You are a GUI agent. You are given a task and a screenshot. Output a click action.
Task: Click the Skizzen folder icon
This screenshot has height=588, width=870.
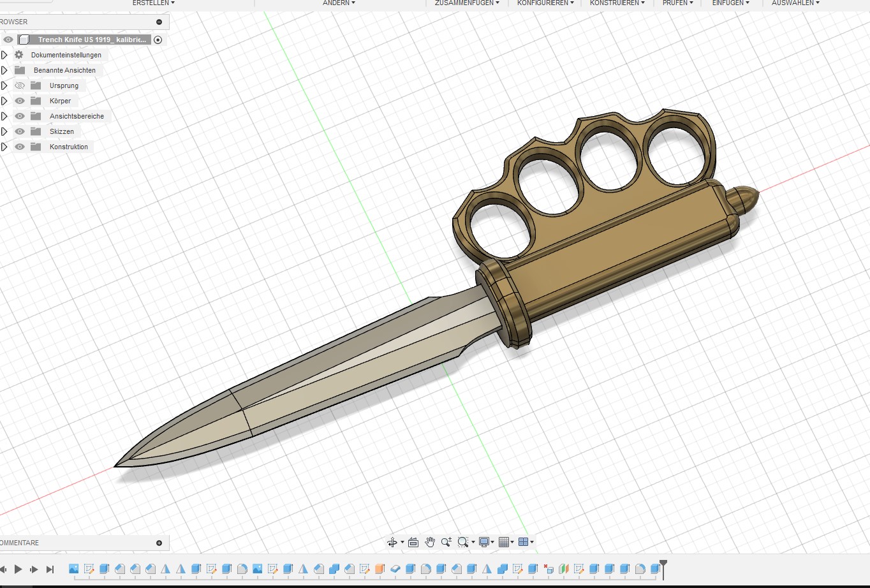coord(35,131)
